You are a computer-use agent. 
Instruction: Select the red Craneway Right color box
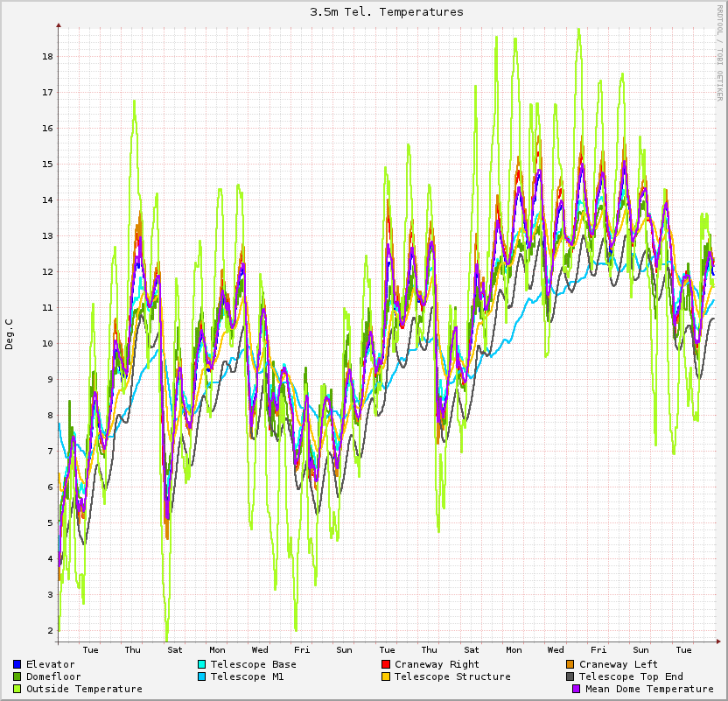[x=386, y=664]
